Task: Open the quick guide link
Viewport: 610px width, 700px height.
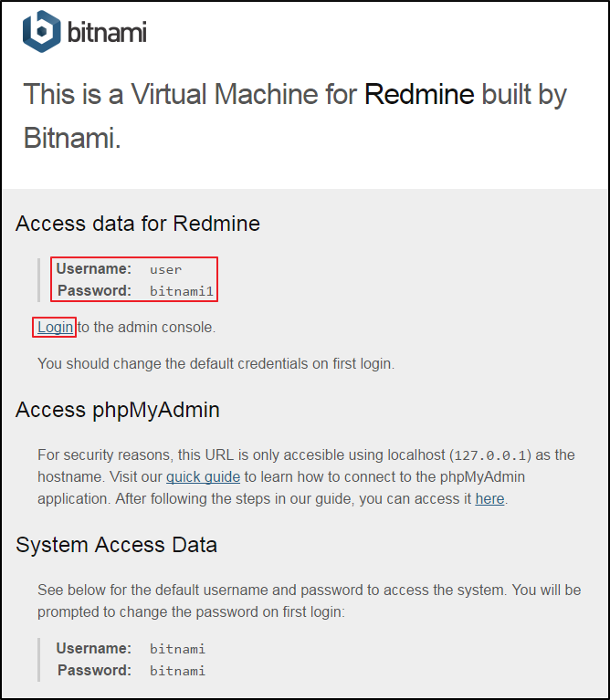Action: 204,476
